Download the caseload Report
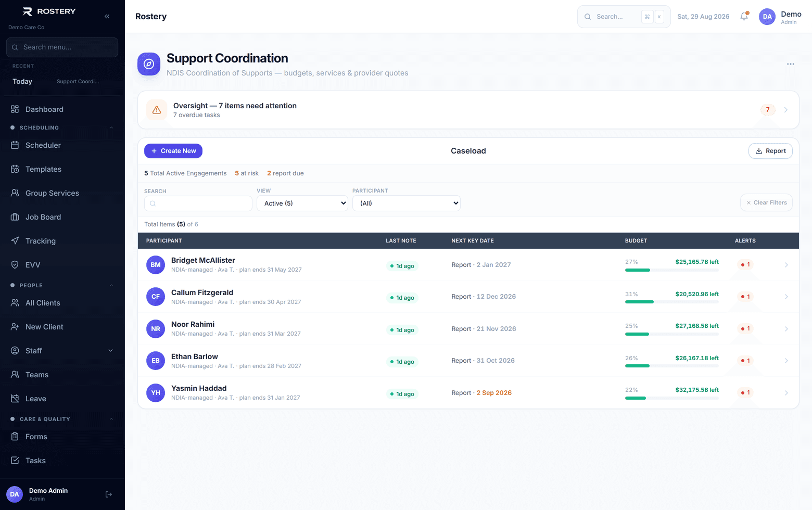This screenshot has width=812, height=510. click(x=770, y=151)
